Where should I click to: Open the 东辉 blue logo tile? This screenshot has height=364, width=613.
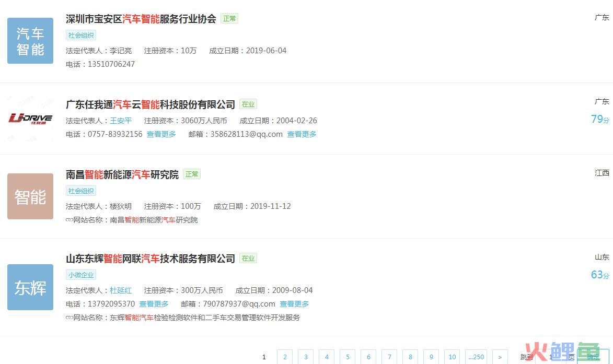30,287
